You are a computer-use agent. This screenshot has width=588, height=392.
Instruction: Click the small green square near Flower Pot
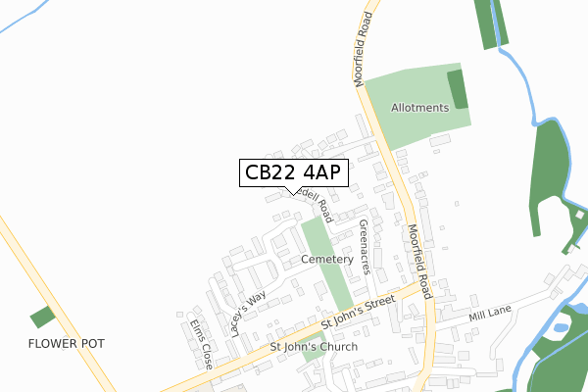(43, 317)
